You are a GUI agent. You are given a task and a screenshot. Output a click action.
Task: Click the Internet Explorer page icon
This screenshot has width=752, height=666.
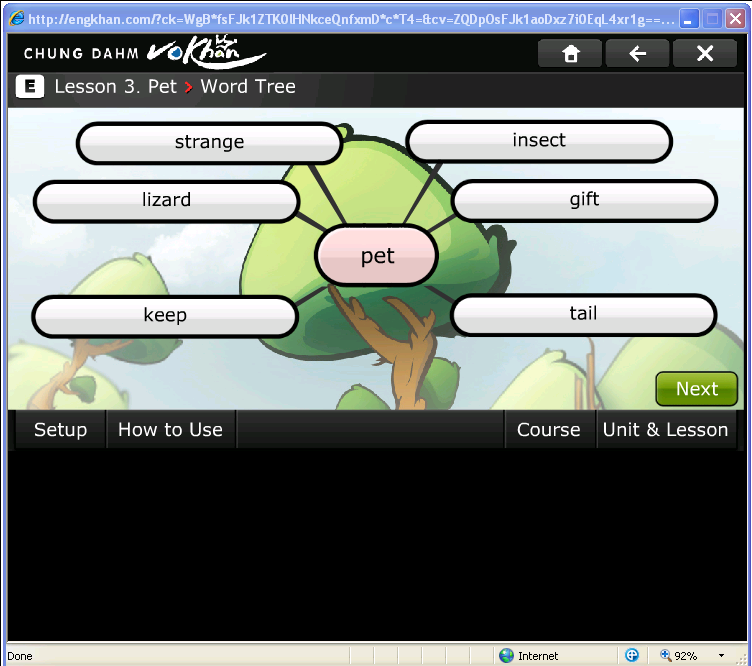16,19
